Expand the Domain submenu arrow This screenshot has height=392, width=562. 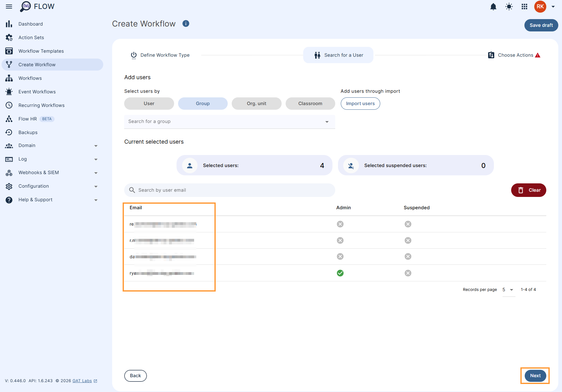point(96,146)
